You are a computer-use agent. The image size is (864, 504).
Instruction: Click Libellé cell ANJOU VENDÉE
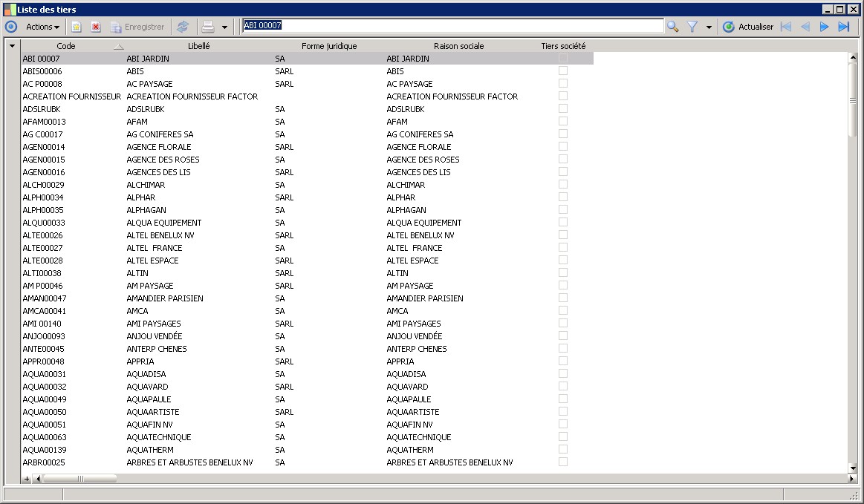(x=155, y=336)
